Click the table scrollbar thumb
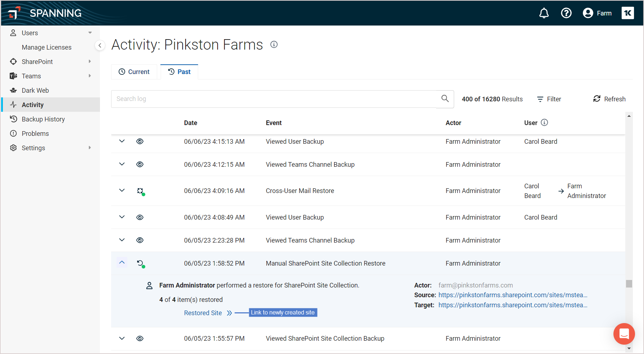Image resolution: width=644 pixels, height=354 pixels. click(x=629, y=284)
